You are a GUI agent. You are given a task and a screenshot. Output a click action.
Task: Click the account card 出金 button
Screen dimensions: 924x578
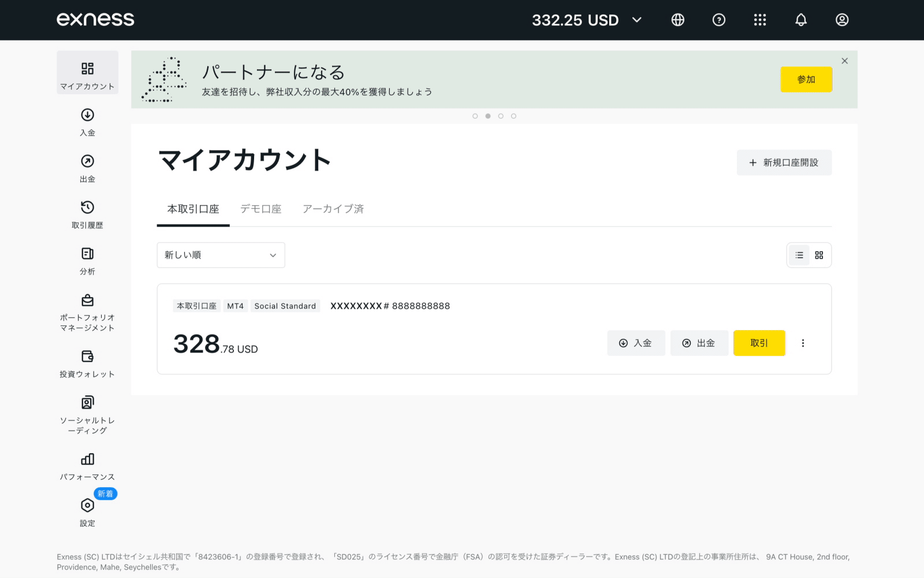click(699, 343)
